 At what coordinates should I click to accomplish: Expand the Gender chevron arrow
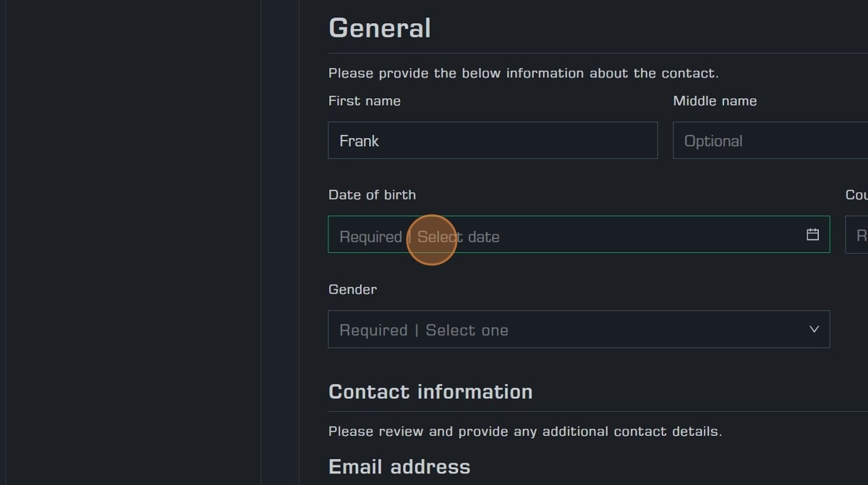tap(814, 330)
